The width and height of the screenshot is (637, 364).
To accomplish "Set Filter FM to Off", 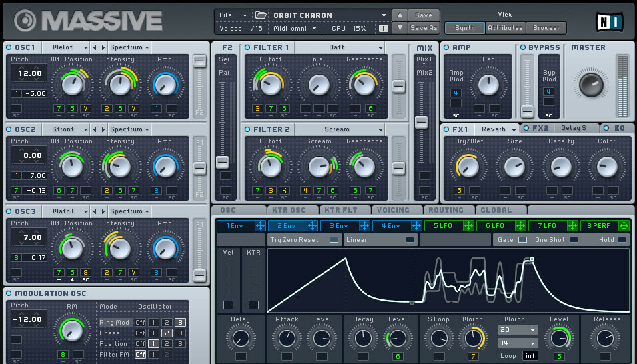I will [x=140, y=354].
